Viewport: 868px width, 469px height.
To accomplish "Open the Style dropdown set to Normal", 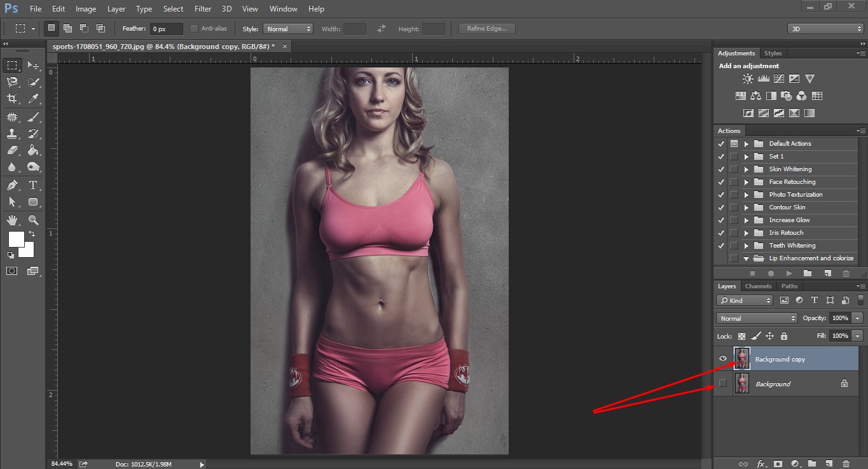I will pyautogui.click(x=288, y=29).
